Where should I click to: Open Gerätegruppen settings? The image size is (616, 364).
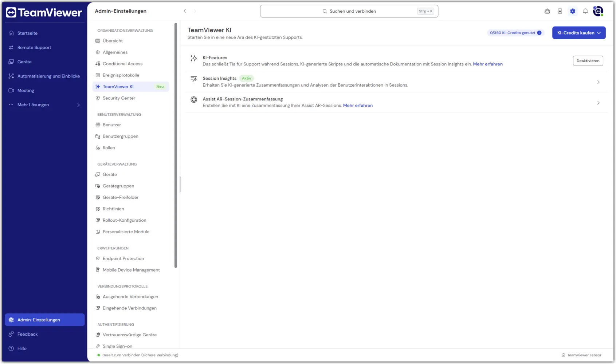tap(131, 186)
